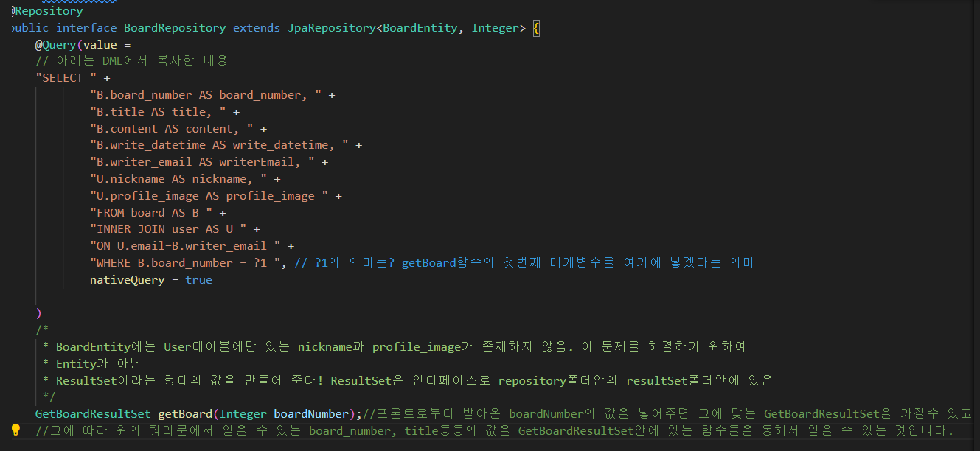Click the INNER JOIN user AS U line
Viewport: 980px width, 451px height.
click(175, 229)
